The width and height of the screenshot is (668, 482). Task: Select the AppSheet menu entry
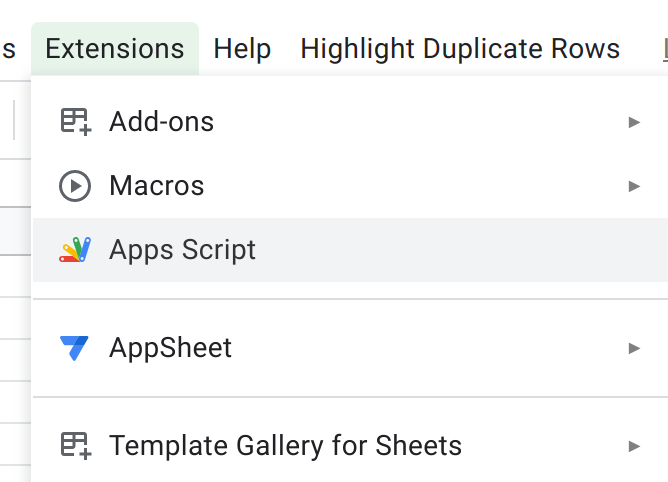(171, 348)
